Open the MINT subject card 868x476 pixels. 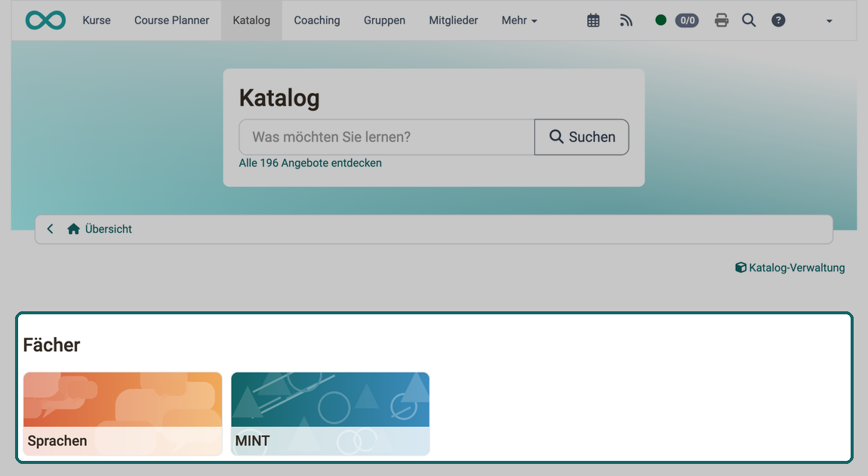click(x=330, y=414)
